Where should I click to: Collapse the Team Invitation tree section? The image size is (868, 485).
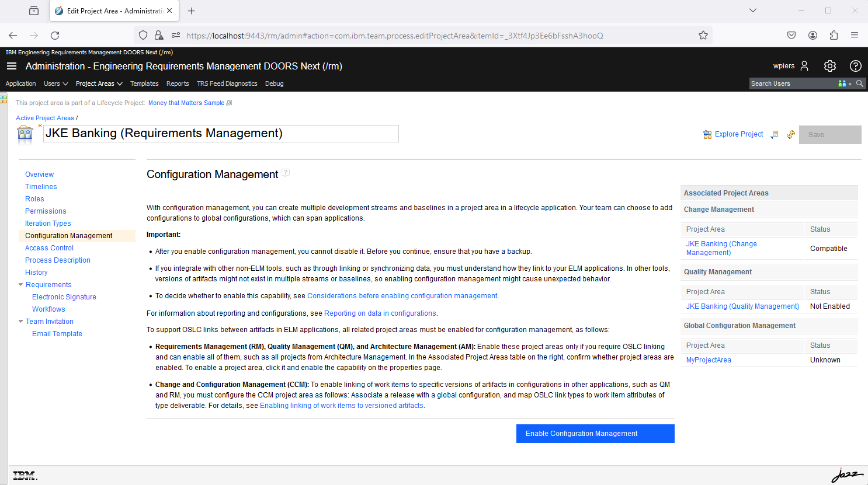click(x=21, y=322)
